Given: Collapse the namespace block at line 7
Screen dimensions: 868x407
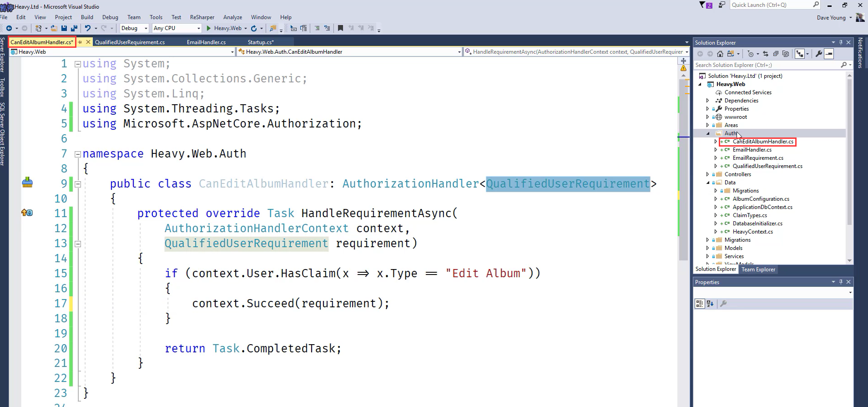Looking at the screenshot, I should [x=78, y=154].
